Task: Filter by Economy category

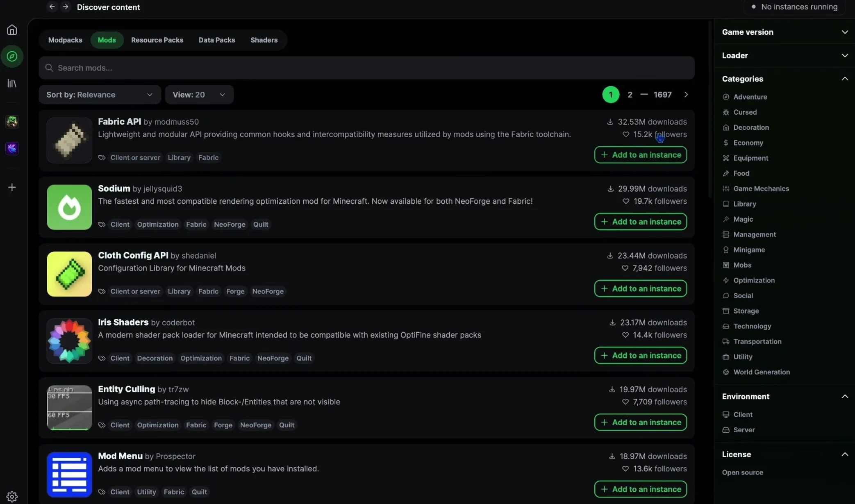Action: click(743, 143)
